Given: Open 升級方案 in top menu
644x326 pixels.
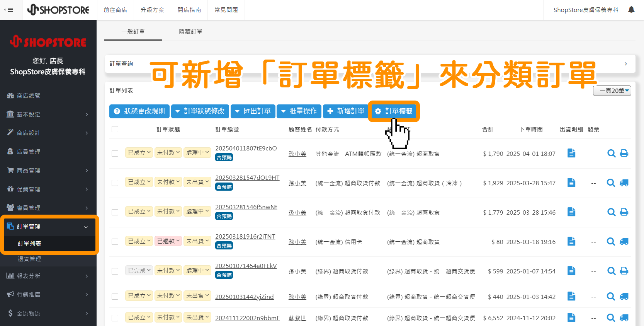Looking at the screenshot, I should 152,10.
